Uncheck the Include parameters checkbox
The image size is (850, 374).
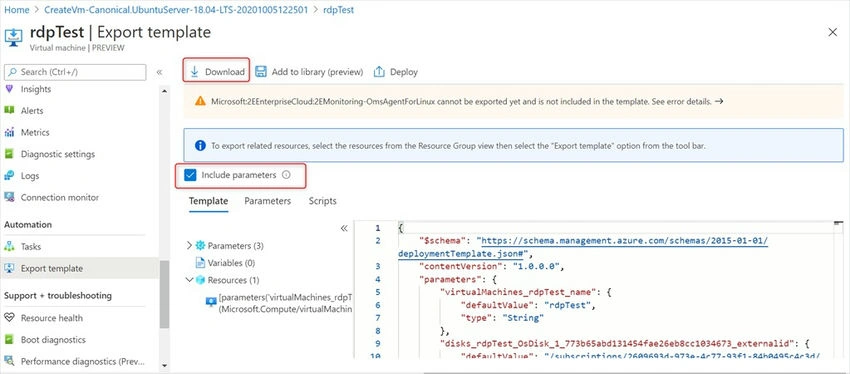[190, 175]
